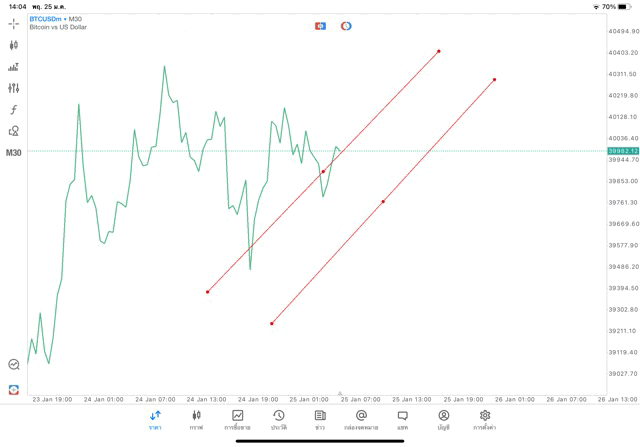Open the การซื้อขาย trade tab
This screenshot has width=640, height=447.
tap(238, 419)
